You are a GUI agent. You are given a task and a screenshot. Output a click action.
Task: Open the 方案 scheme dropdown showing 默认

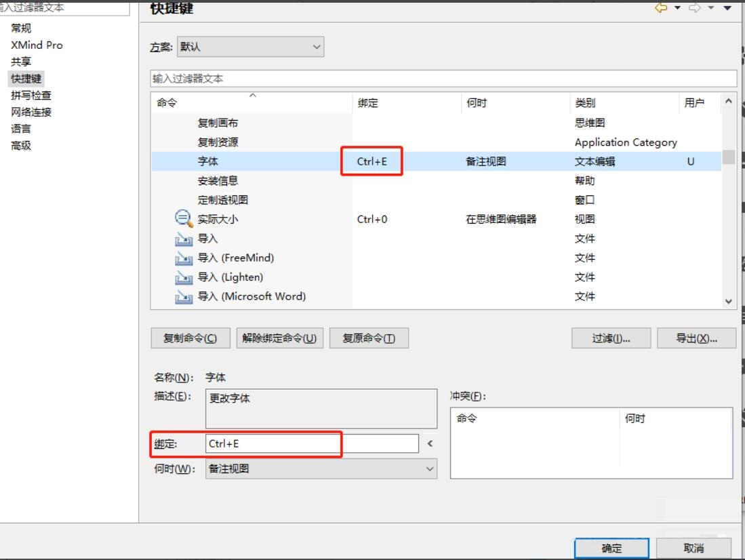250,47
